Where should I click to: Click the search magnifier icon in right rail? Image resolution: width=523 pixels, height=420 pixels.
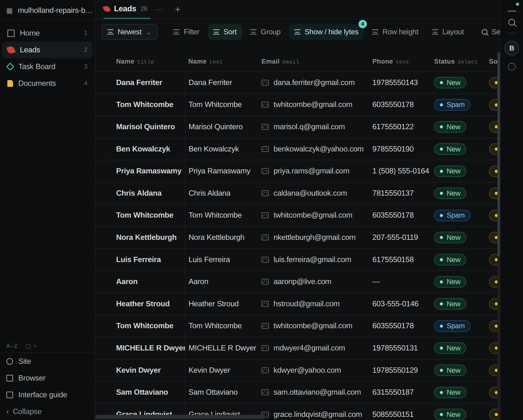(x=512, y=23)
